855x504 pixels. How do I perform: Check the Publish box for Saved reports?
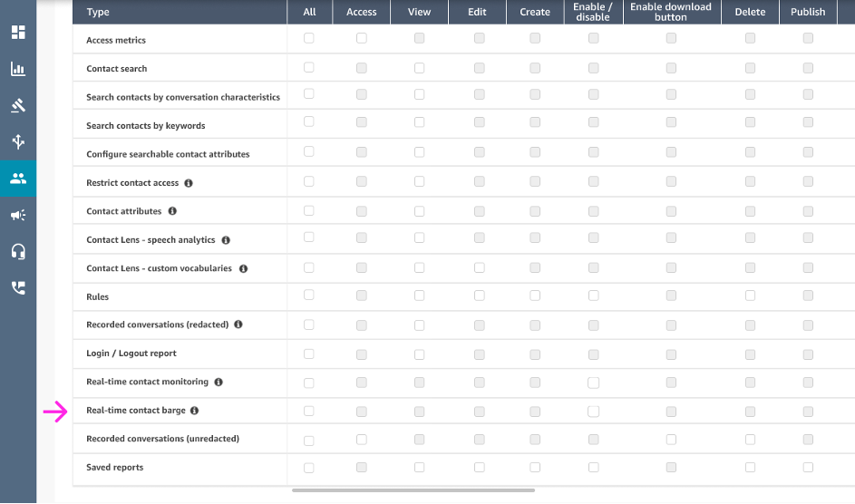coord(808,468)
